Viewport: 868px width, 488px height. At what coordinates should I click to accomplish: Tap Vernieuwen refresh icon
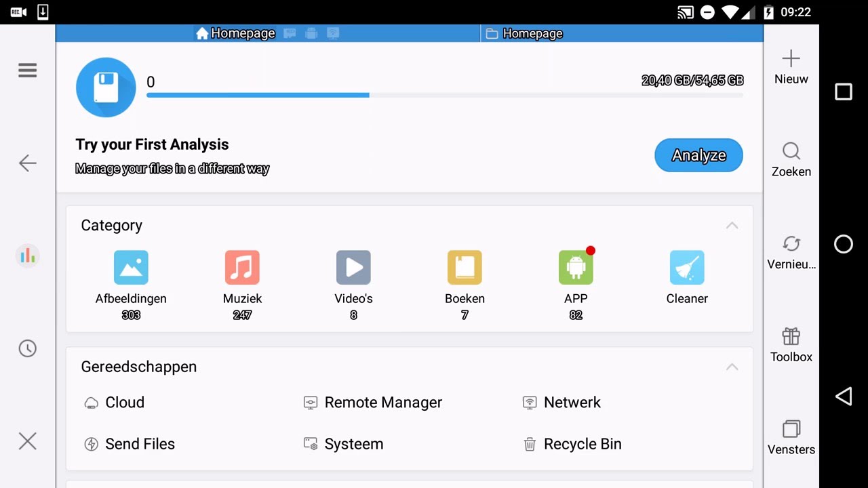point(791,244)
